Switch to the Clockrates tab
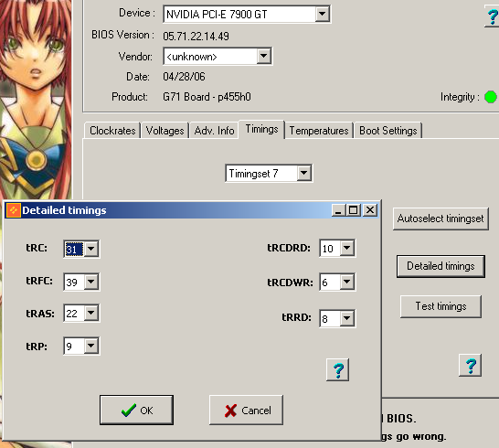499x448 pixels. click(112, 131)
